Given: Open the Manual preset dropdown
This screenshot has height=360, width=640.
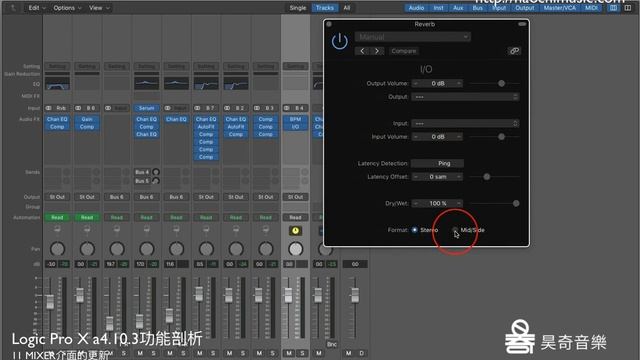Looking at the screenshot, I should click(413, 37).
